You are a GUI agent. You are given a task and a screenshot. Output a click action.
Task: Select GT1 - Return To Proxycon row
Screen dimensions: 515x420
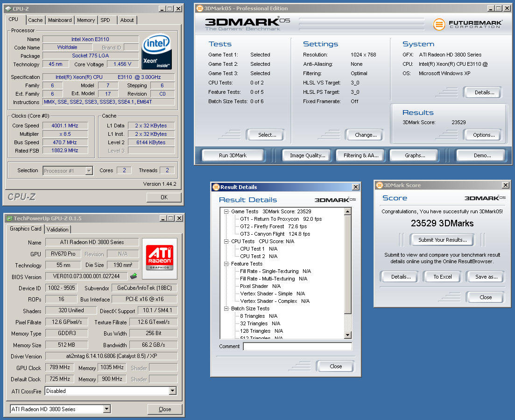click(281, 219)
